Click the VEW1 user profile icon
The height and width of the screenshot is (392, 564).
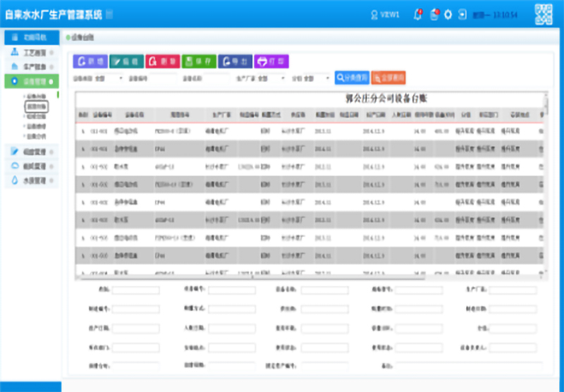click(374, 14)
